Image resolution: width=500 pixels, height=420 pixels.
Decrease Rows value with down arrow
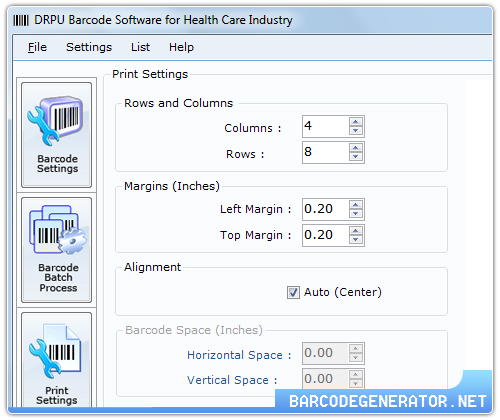point(356,157)
